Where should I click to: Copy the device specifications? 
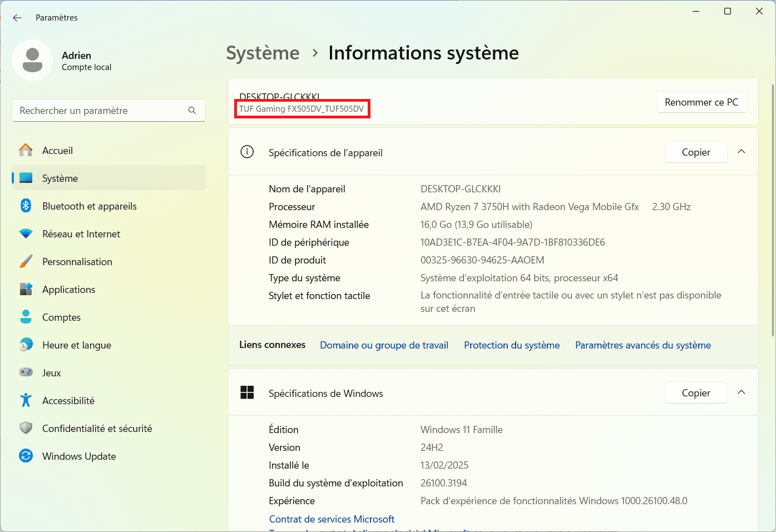[696, 152]
